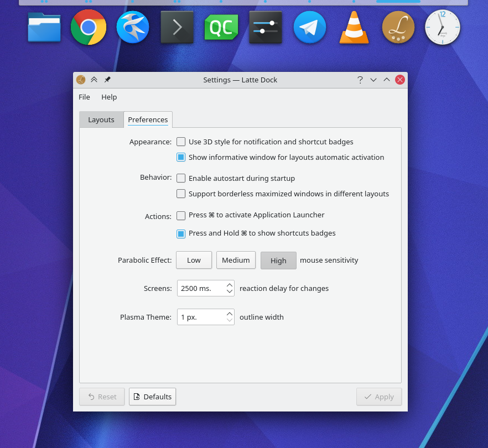Launch the terminal from the dock
The width and height of the screenshot is (488, 448).
(x=177, y=27)
